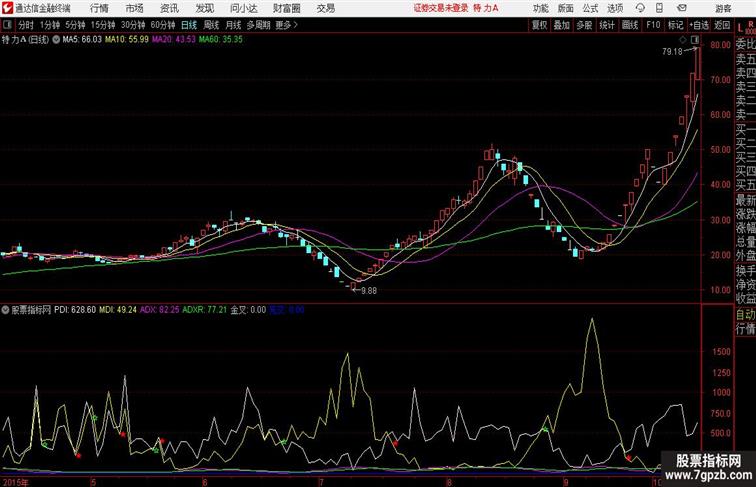Image resolution: width=756 pixels, height=487 pixels.
Task: Click the PDI: 628.60 indicator value
Action: pos(75,310)
